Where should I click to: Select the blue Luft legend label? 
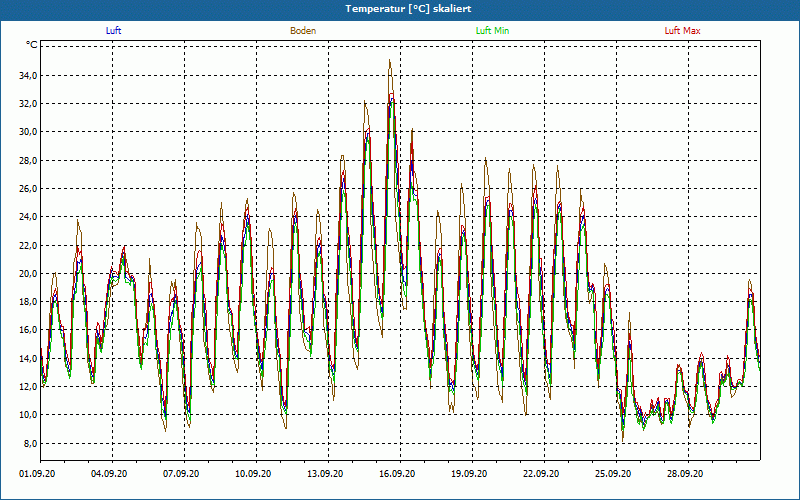click(x=113, y=31)
